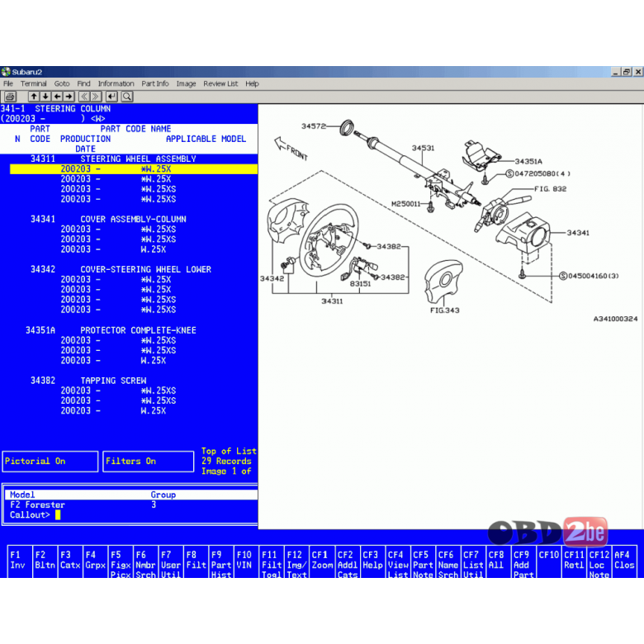The image size is (644, 644).
Task: Open the Terminal menu
Action: [x=33, y=83]
